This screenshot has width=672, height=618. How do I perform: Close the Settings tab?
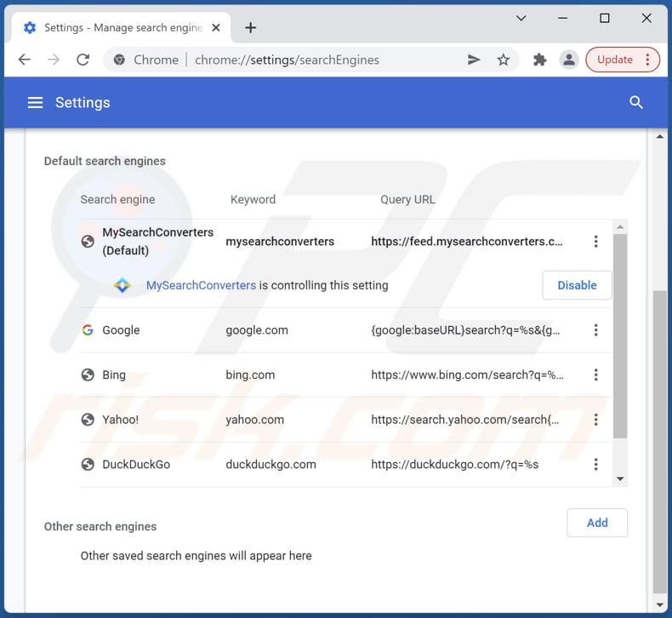coord(216,28)
